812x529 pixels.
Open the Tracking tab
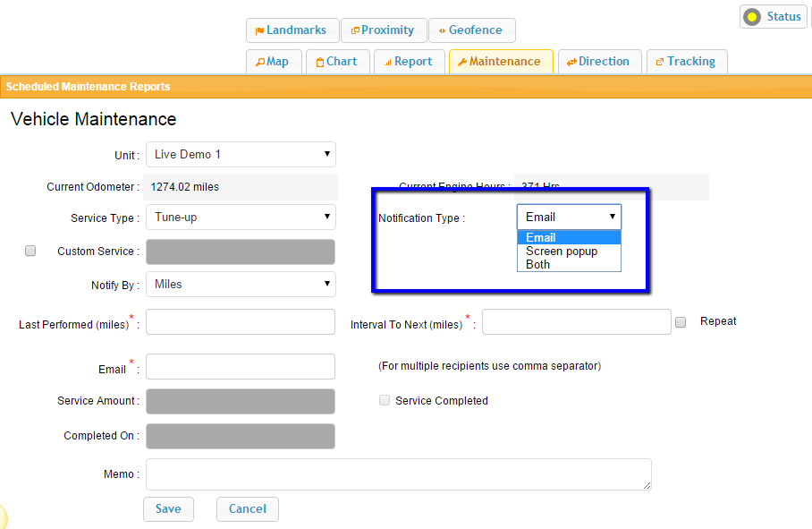[686, 62]
